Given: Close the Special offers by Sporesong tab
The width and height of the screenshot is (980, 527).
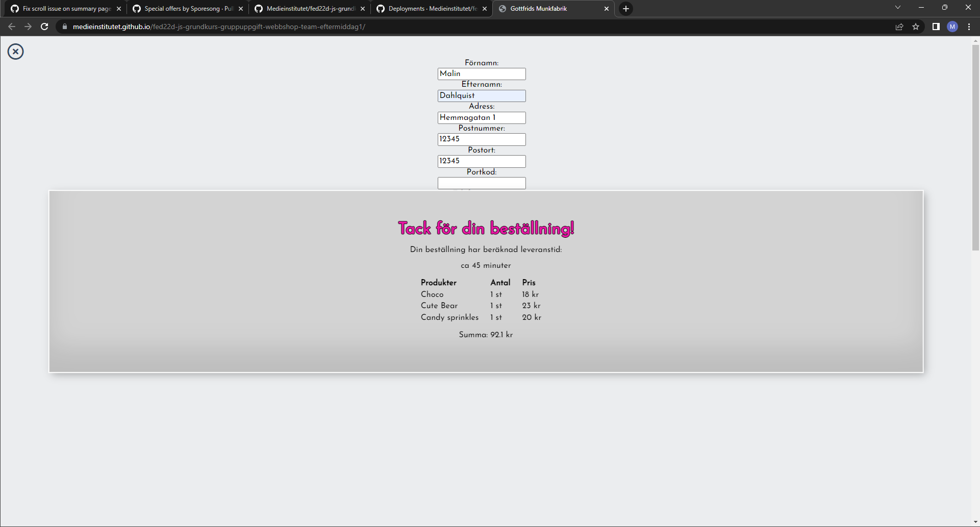Looking at the screenshot, I should click(240, 8).
